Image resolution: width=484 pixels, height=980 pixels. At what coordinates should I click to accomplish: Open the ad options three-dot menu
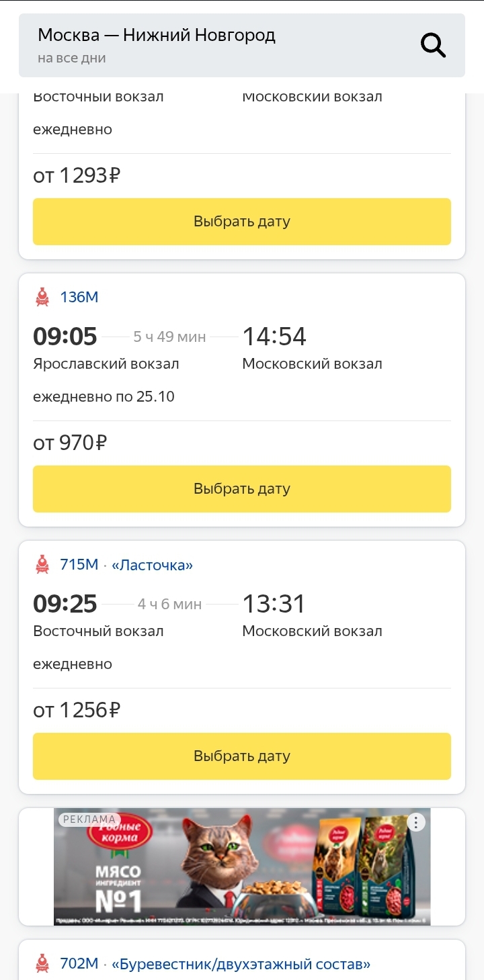[417, 822]
